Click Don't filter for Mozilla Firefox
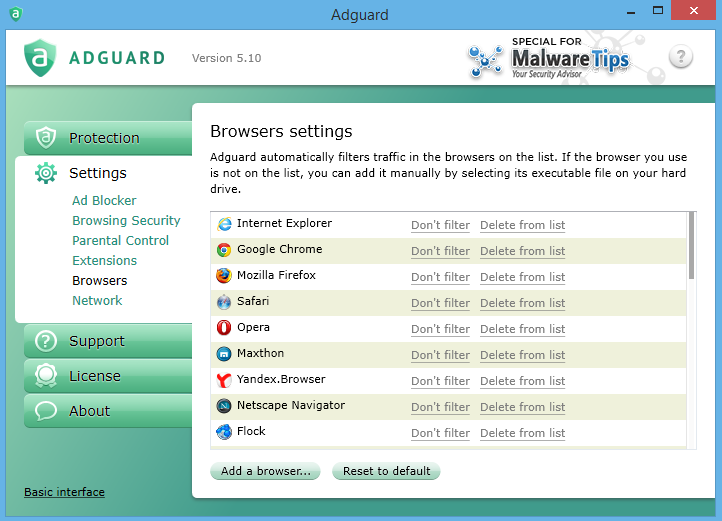This screenshot has width=722, height=521. pos(440,277)
